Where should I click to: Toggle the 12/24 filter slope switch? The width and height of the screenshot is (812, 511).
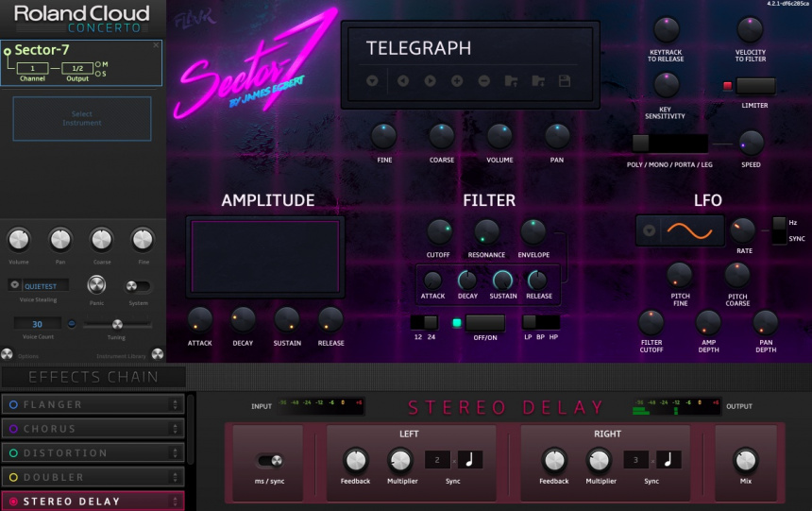[x=425, y=322]
